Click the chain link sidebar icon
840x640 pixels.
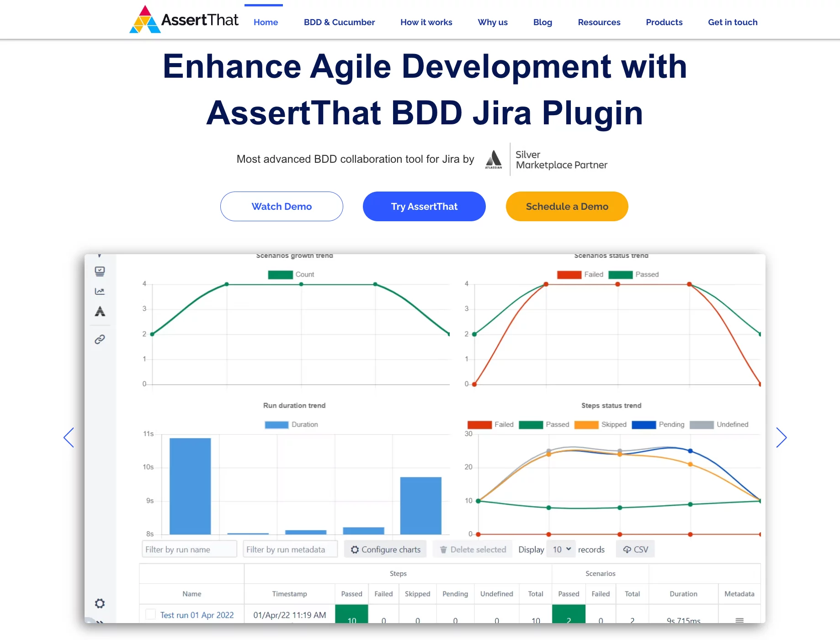[100, 339]
